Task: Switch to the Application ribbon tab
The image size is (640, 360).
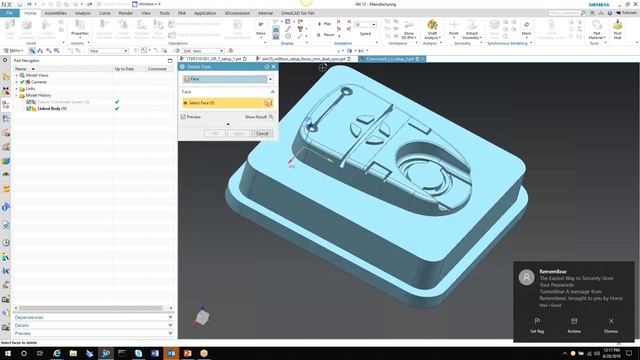Action: (x=205, y=13)
